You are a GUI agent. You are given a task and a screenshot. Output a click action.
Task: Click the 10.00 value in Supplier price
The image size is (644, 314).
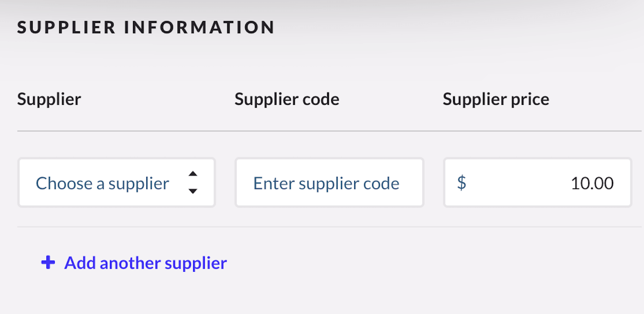click(592, 183)
